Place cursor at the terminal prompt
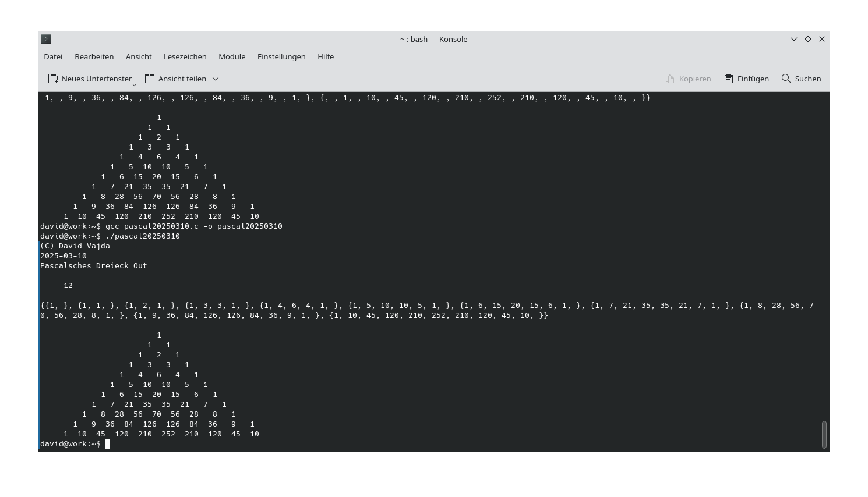 (x=108, y=443)
